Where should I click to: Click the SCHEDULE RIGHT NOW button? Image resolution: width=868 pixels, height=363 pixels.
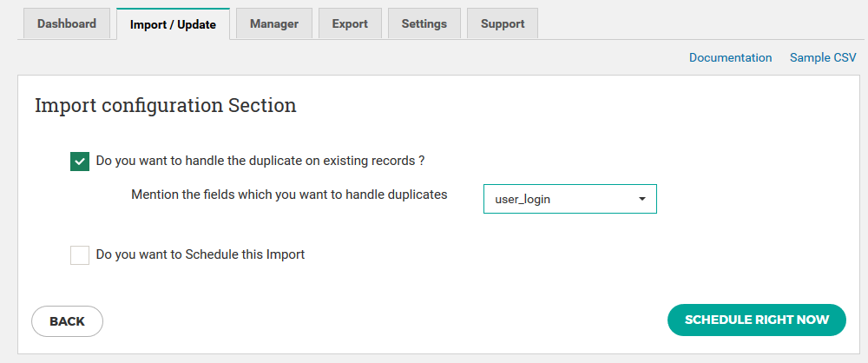click(x=757, y=320)
